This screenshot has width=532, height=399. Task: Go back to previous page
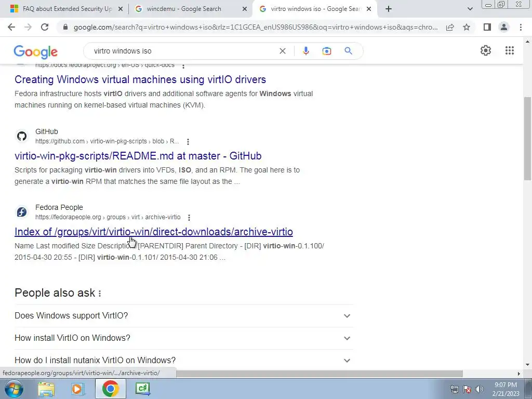point(11,27)
